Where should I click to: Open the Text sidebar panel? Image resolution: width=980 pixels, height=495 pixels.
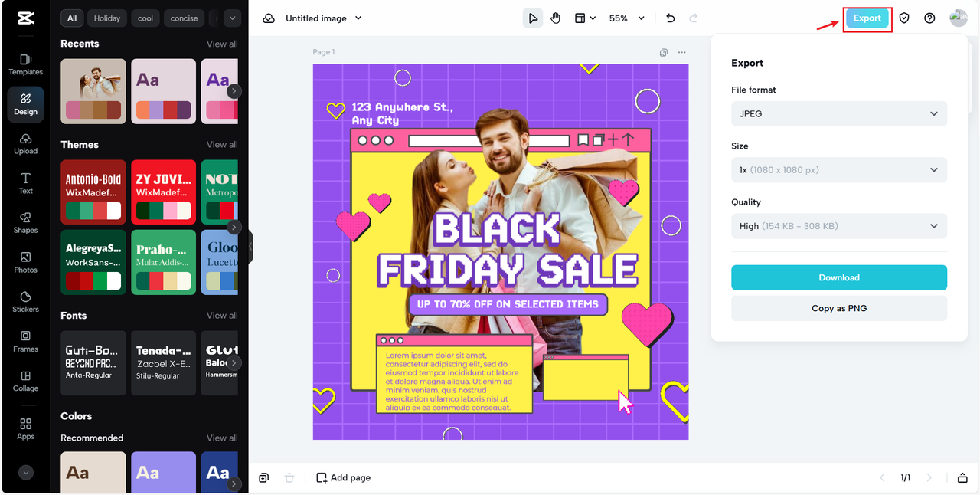[25, 184]
